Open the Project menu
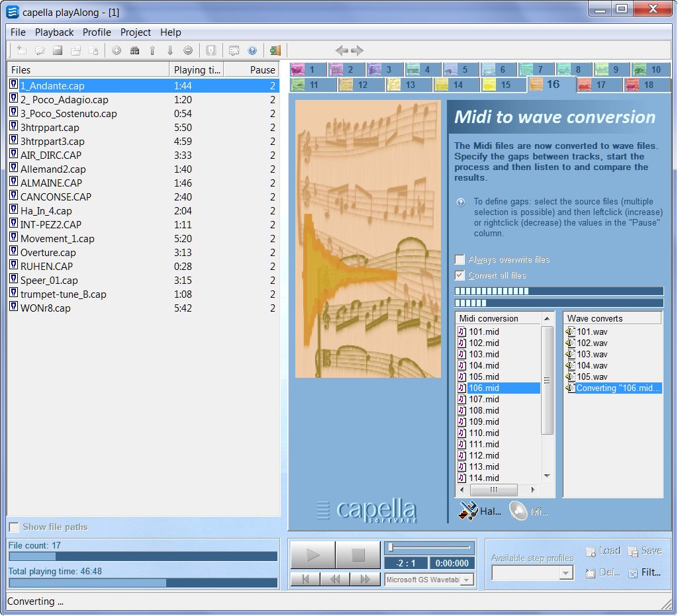The height and width of the screenshot is (616, 678). pyautogui.click(x=135, y=32)
